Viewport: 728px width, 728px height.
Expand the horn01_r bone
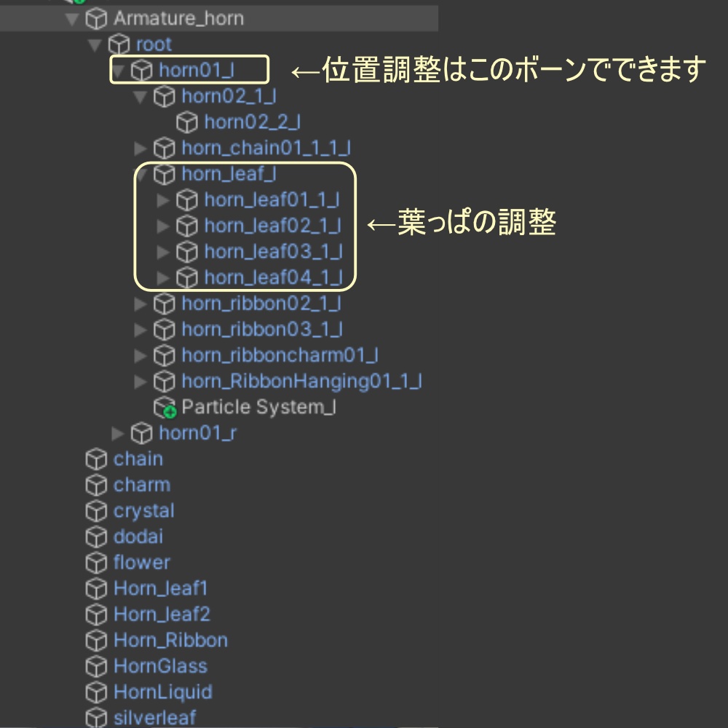pos(119,434)
